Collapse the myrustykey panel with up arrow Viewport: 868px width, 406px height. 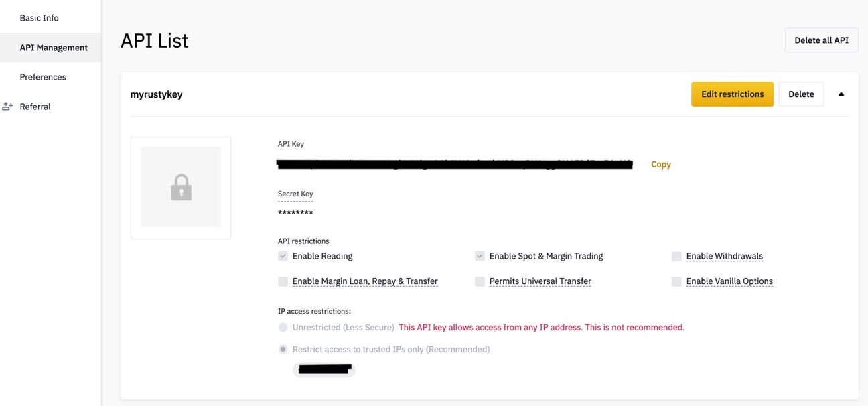(841, 94)
